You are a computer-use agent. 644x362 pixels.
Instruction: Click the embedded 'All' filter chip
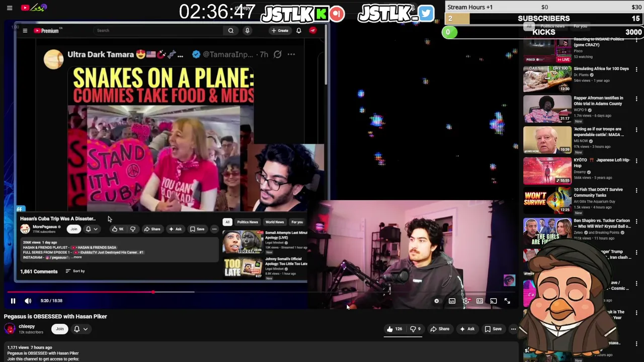[x=227, y=222]
